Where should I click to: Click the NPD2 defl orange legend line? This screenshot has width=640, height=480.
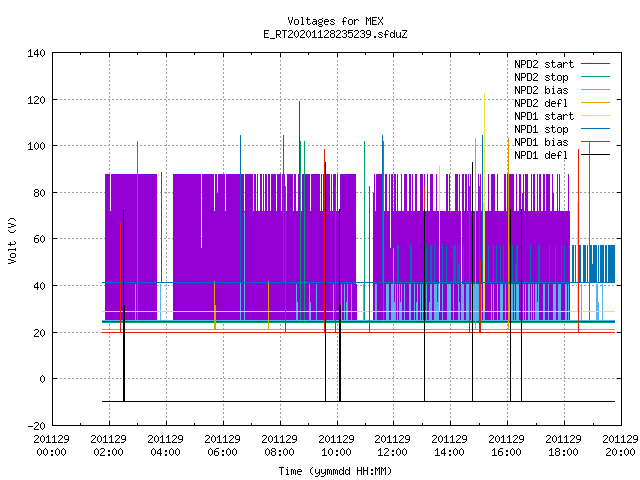pos(595,103)
